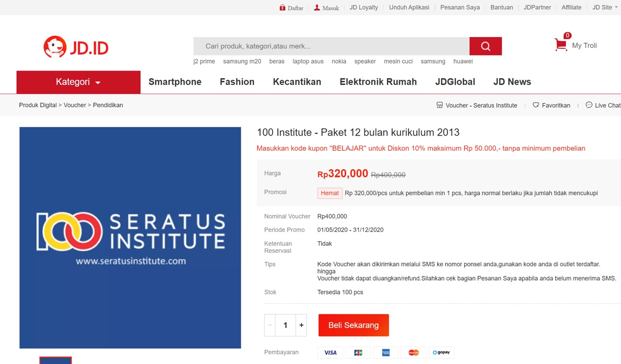Click the American Express payment icon

coord(386,353)
